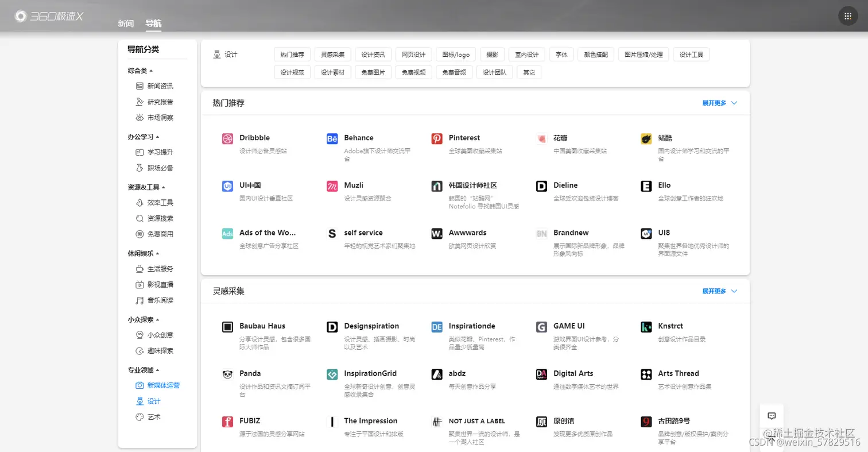Image resolution: width=868 pixels, height=452 pixels.
Task: Open the 韩国设计师社区 link
Action: point(472,185)
